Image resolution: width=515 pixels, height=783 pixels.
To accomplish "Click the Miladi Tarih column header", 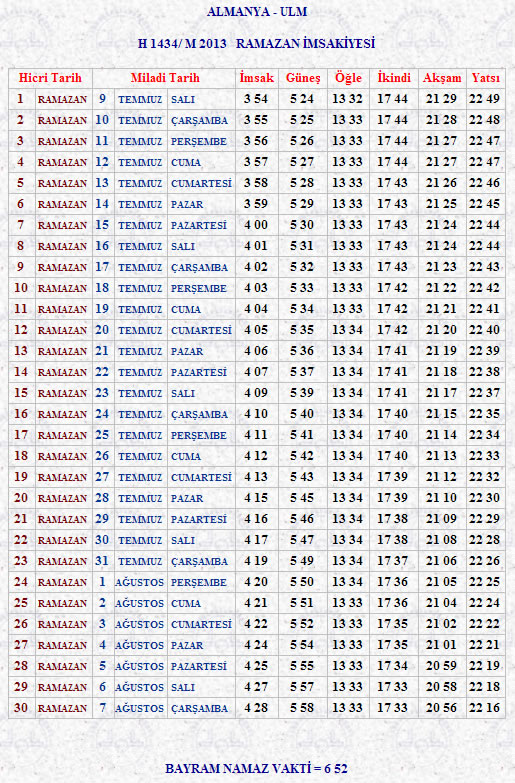I will pyautogui.click(x=165, y=78).
